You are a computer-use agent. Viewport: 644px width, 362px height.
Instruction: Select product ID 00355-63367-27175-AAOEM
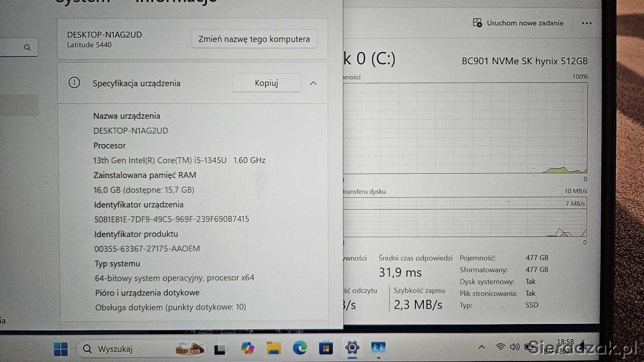147,248
